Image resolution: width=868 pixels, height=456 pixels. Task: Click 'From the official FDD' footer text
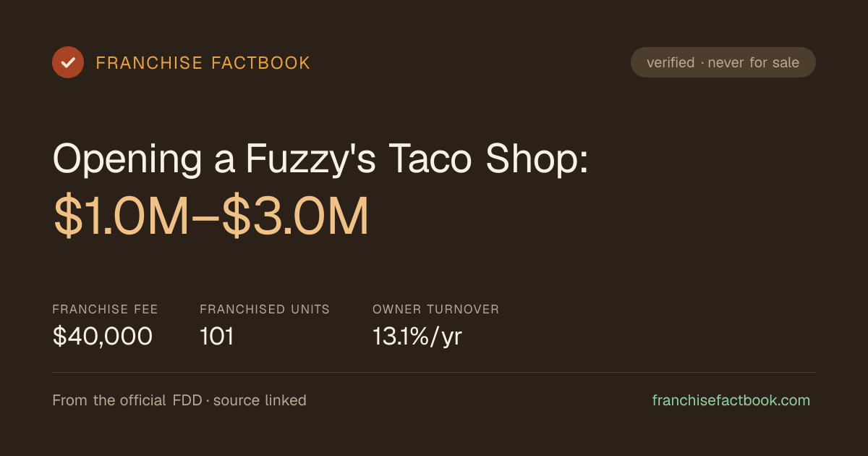[127, 400]
